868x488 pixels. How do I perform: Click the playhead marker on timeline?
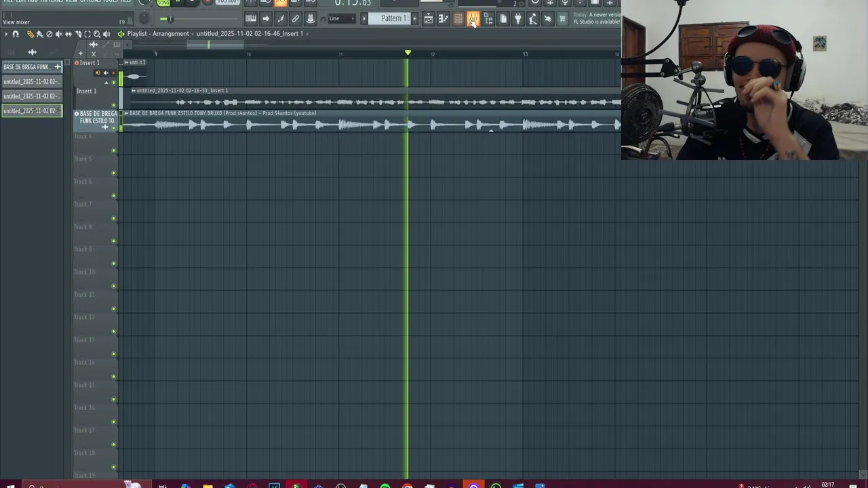[408, 52]
